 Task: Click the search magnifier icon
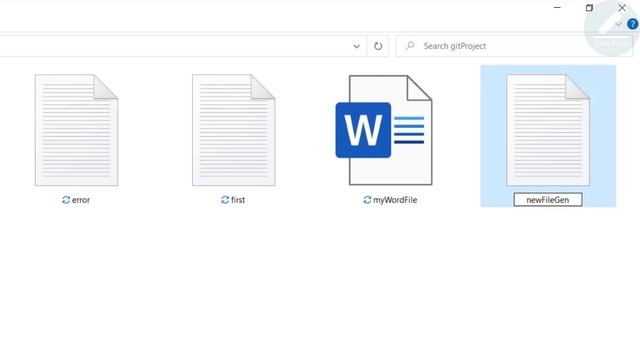pyautogui.click(x=410, y=46)
